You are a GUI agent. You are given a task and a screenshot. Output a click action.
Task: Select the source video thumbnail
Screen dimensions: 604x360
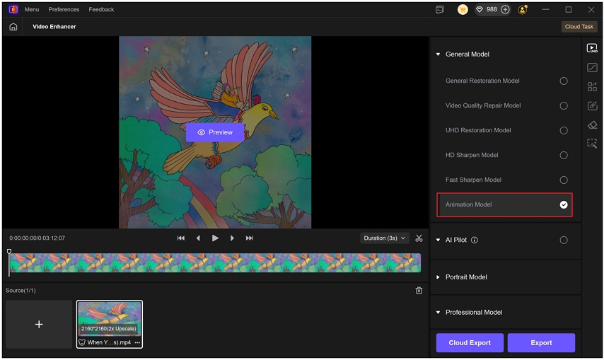(x=109, y=324)
